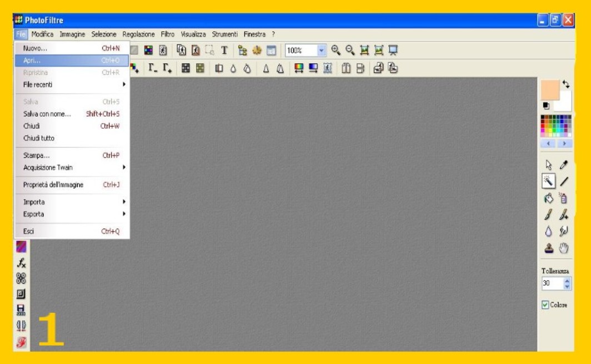Click the Text 'T' tool in toolbar
The image size is (591, 364).
224,50
